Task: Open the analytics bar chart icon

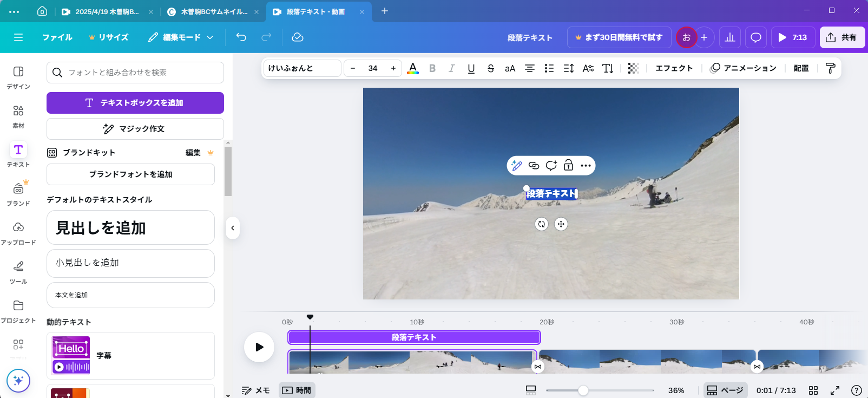Action: pyautogui.click(x=730, y=37)
